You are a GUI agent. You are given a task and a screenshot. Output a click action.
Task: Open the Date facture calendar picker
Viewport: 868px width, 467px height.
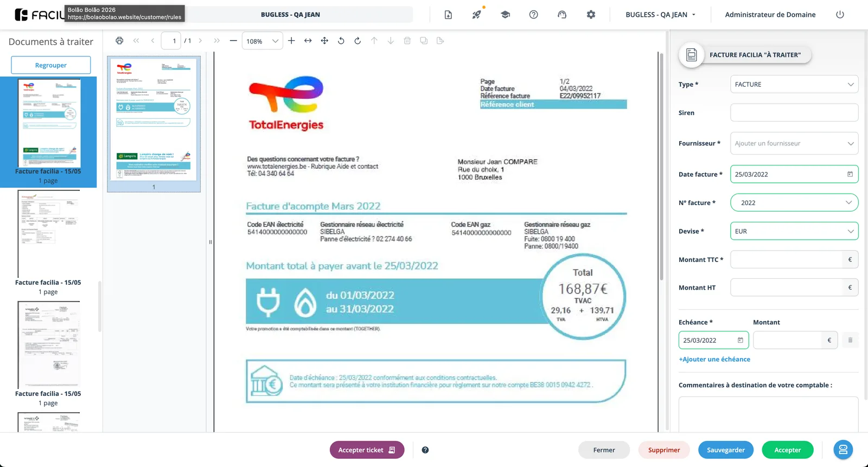pyautogui.click(x=850, y=174)
